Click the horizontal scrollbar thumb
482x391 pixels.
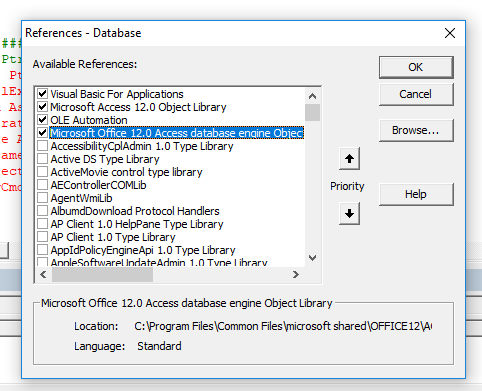[102, 274]
